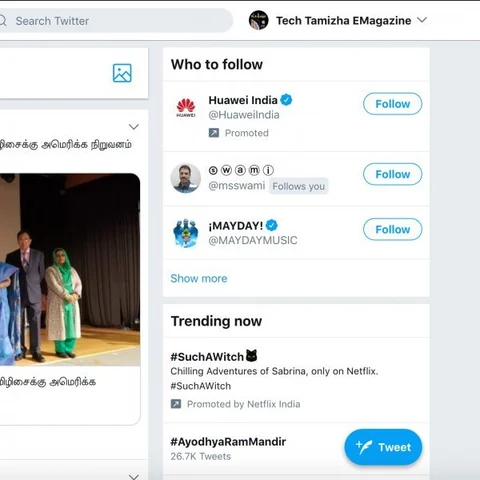Click the black cat emoji next to #SuchAWitch
Screen dimensions: 480x480
tap(252, 356)
